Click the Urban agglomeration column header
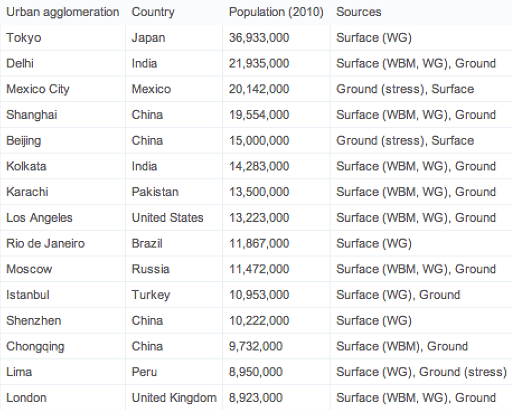512x410 pixels. pos(63,12)
